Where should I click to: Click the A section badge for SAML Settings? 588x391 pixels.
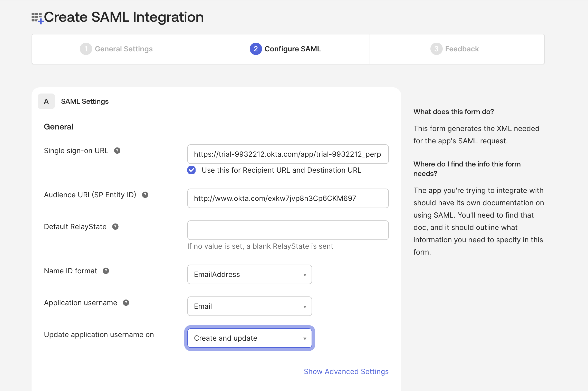pyautogui.click(x=46, y=101)
